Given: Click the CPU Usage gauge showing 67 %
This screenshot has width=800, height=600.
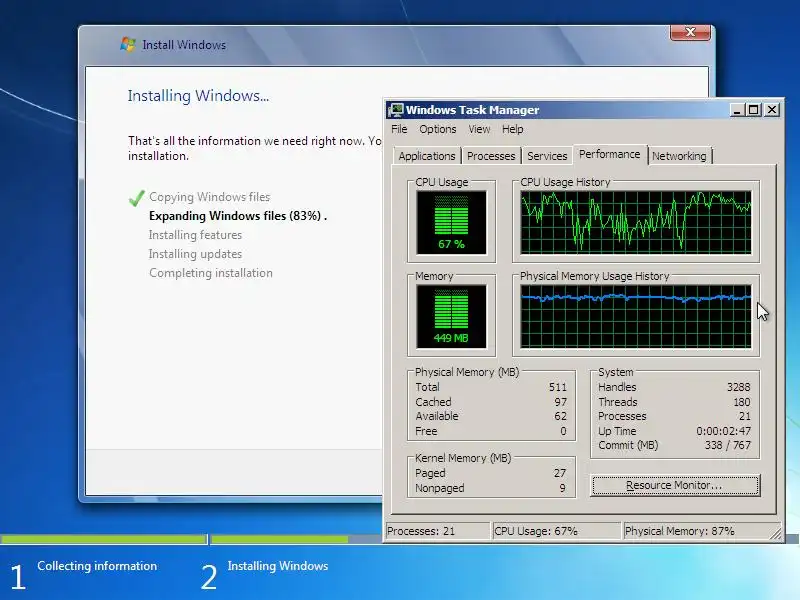Looking at the screenshot, I should click(x=451, y=222).
